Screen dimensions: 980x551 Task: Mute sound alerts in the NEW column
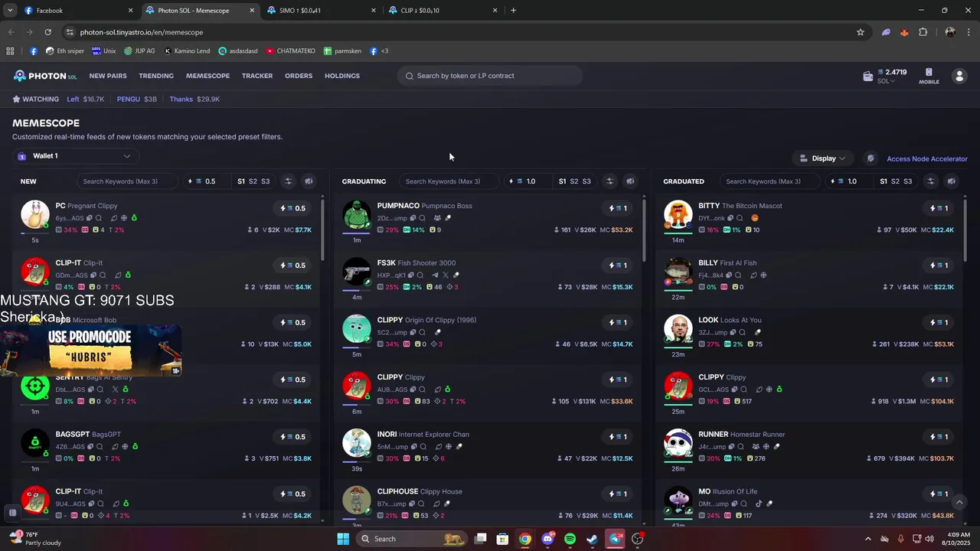tap(309, 181)
